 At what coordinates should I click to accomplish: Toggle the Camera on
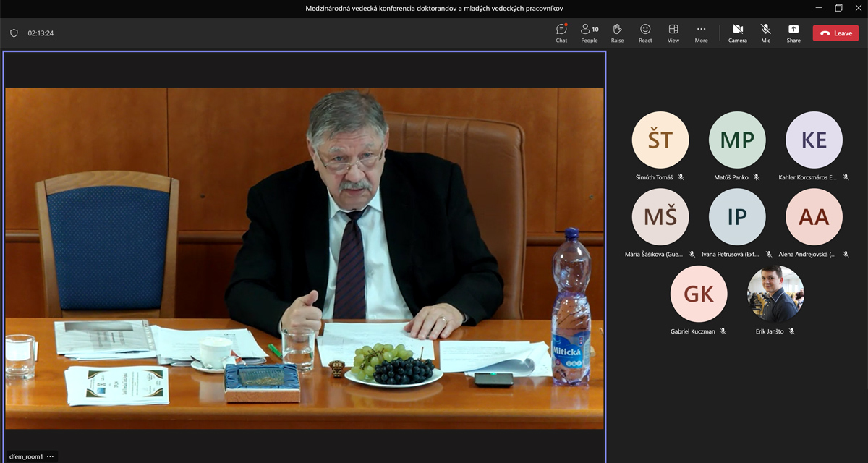point(737,33)
